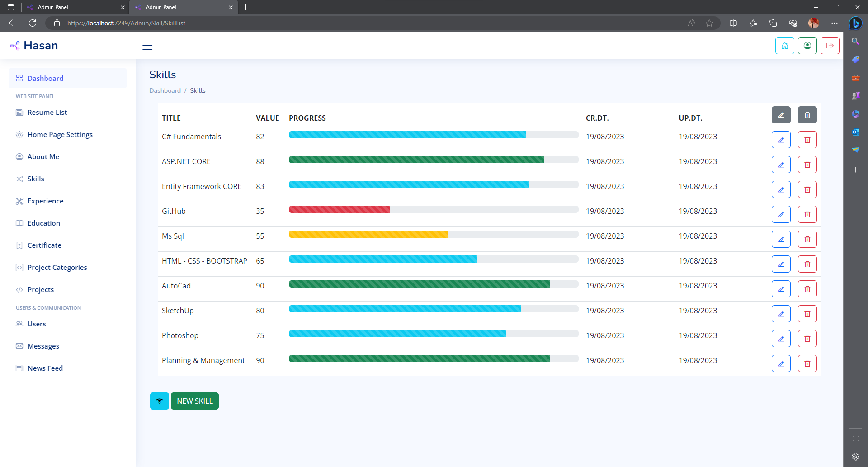Open the About Me page
This screenshot has height=467, width=868.
(x=68, y=157)
